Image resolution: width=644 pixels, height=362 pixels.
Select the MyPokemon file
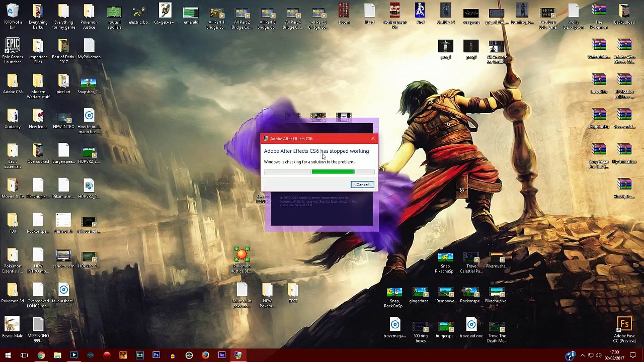pyautogui.click(x=89, y=48)
